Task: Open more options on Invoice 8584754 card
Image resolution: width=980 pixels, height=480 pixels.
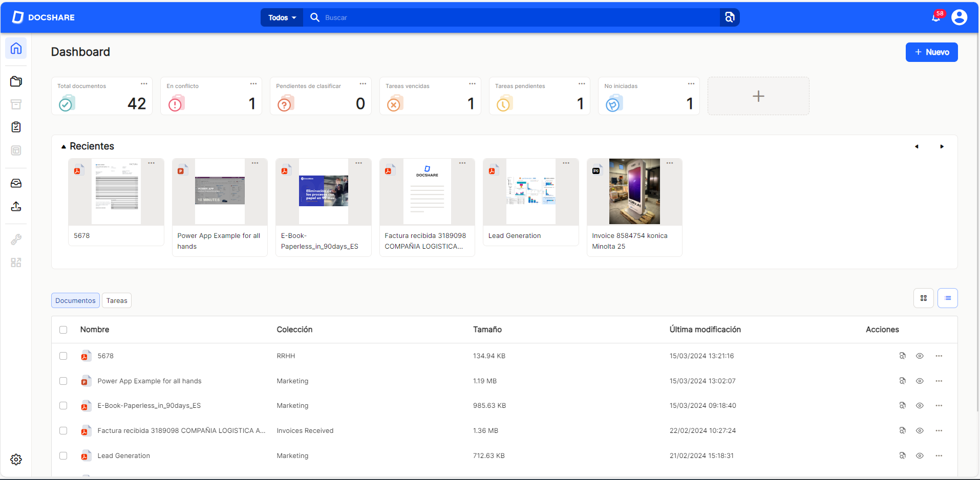Action: 670,163
